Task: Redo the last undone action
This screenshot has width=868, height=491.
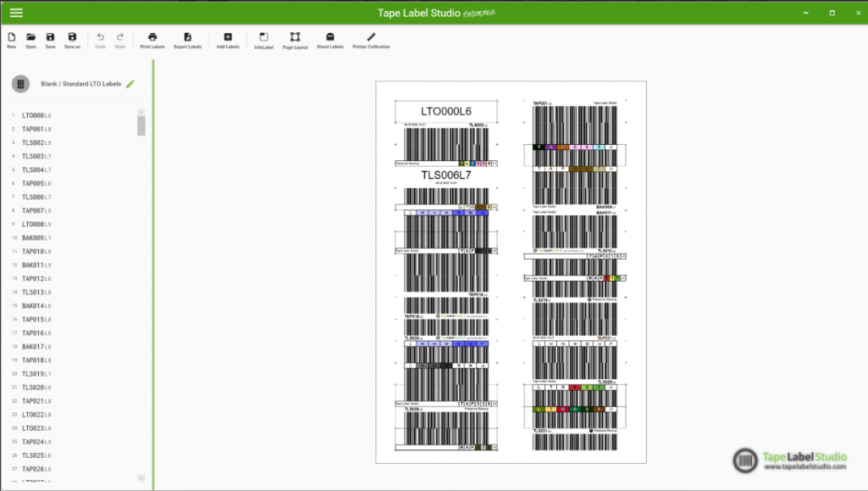Action: 120,40
